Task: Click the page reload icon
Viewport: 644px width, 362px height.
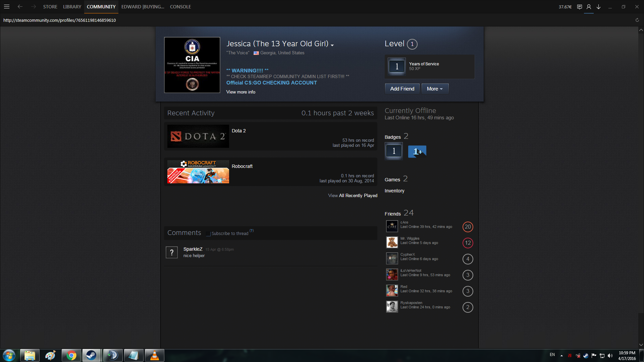Action: 637,20
